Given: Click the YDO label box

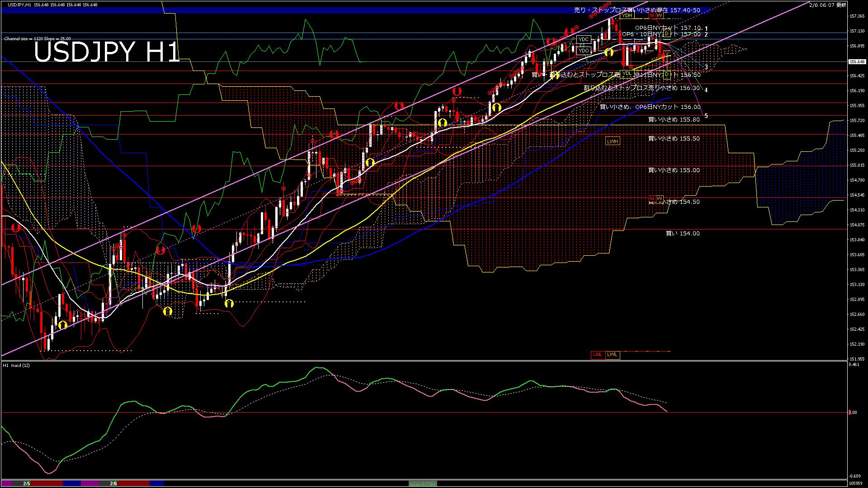Looking at the screenshot, I should [x=584, y=51].
